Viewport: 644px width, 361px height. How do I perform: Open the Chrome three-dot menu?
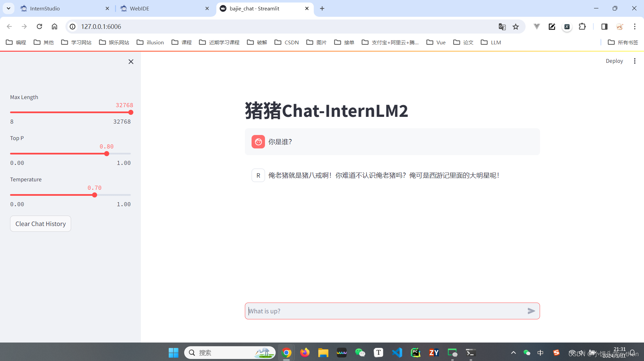point(635,27)
